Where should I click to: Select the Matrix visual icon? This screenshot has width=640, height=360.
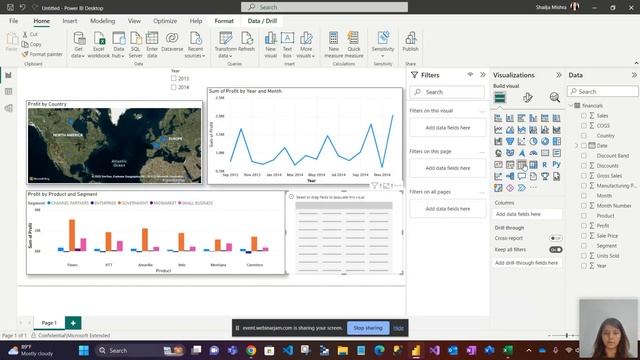coord(533,165)
